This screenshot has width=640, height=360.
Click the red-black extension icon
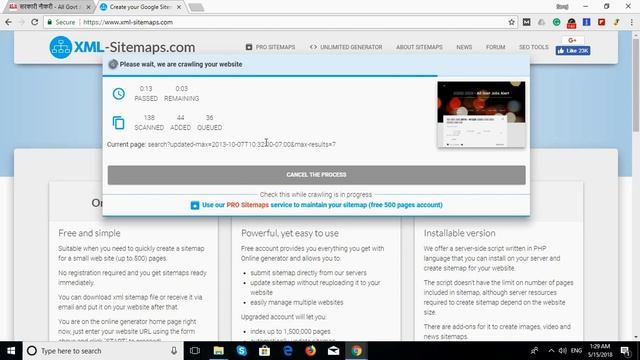pos(571,22)
